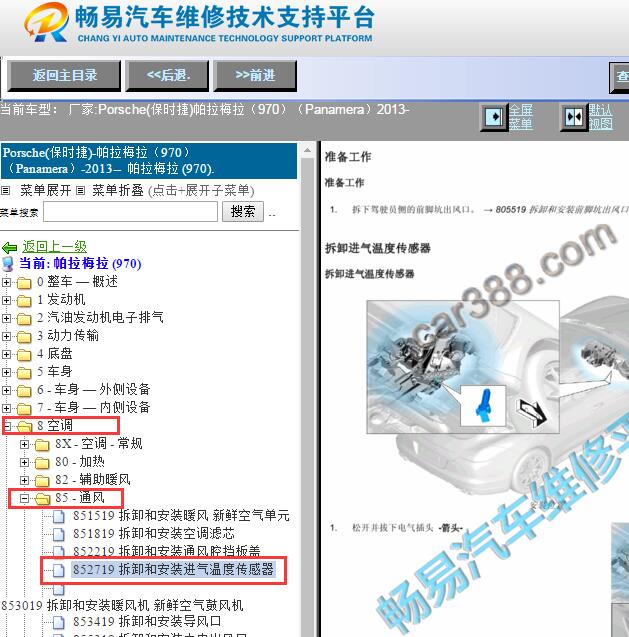Click the 畅易 platform logo
Screen dimensions: 629x637
pos(46,22)
